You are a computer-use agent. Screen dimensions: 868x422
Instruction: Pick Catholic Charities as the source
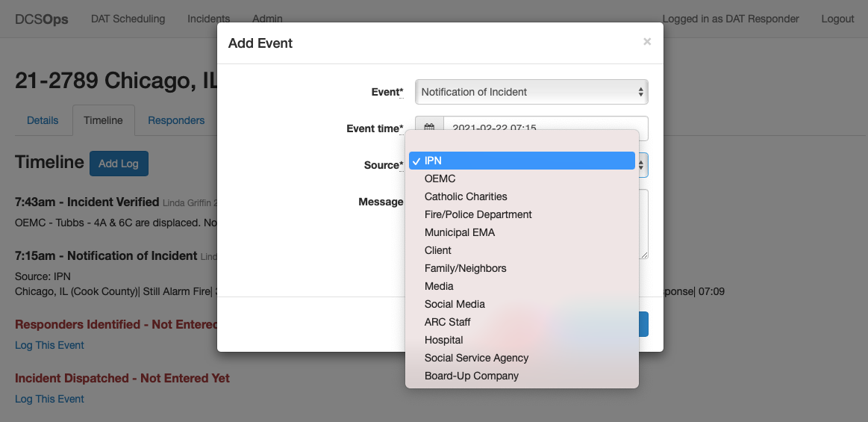point(522,196)
